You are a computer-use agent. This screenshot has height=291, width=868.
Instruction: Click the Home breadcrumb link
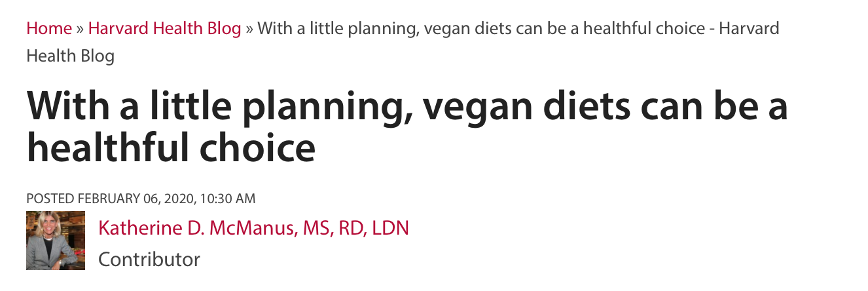(49, 29)
